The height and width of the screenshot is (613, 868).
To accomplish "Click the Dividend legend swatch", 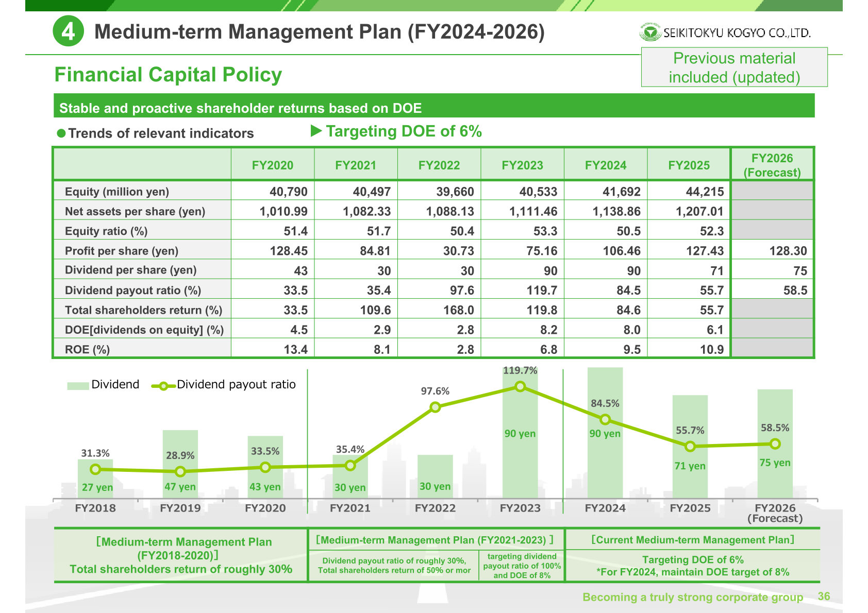I will (x=78, y=385).
